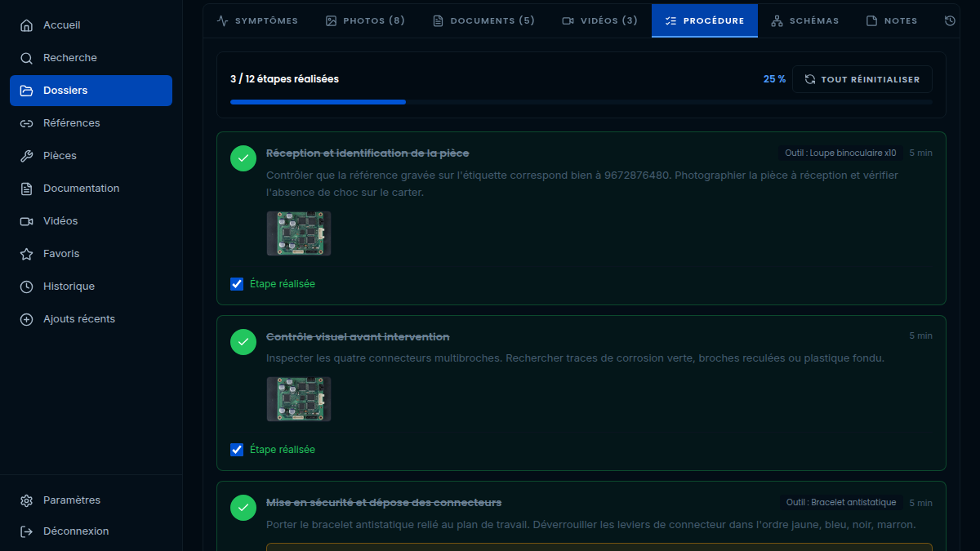
Task: Open the Paramètres gear icon
Action: pyautogui.click(x=27, y=500)
